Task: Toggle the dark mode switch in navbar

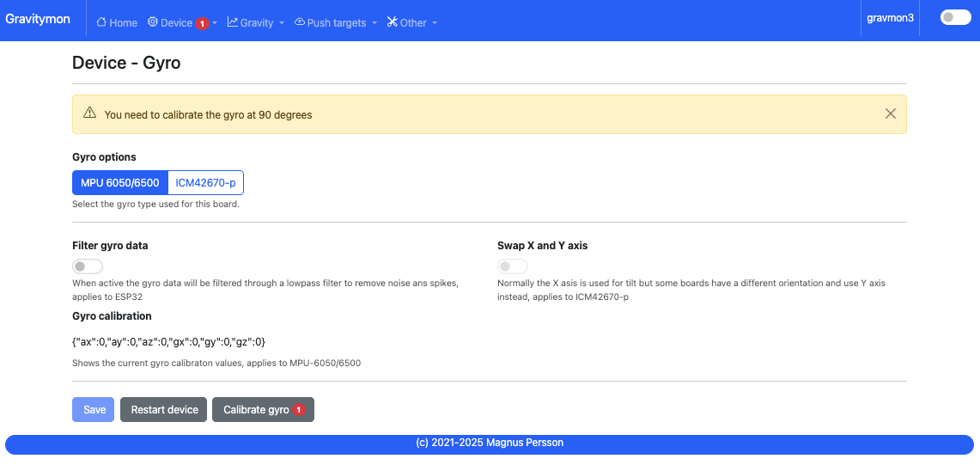Action: 955,17
